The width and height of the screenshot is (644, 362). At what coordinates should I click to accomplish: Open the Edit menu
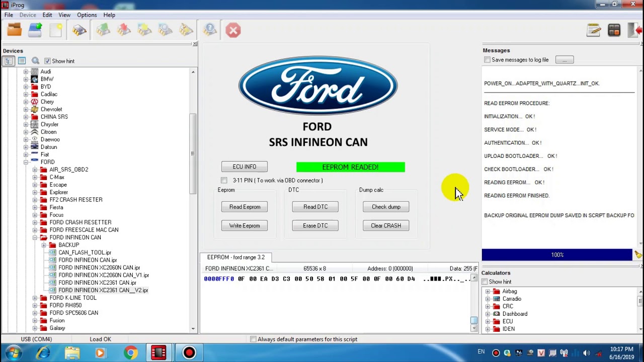(47, 15)
